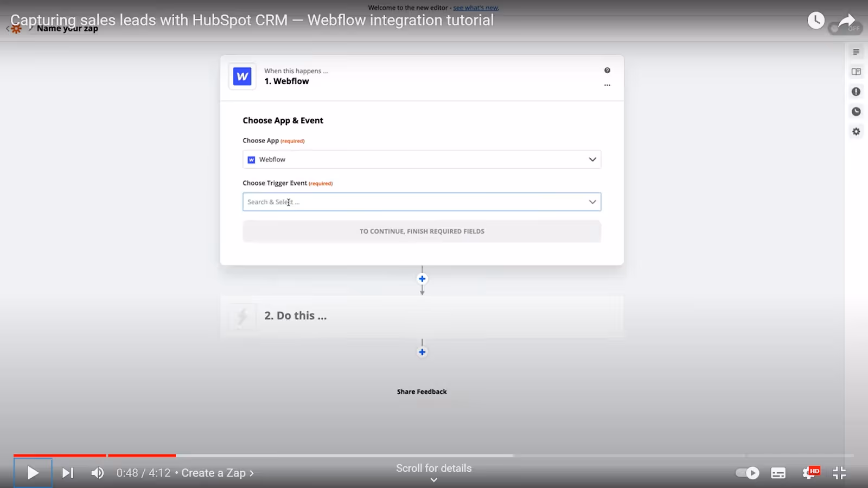Click To Continue, Finish Required Fields button
Viewport: 868px width, 488px height.
(422, 231)
